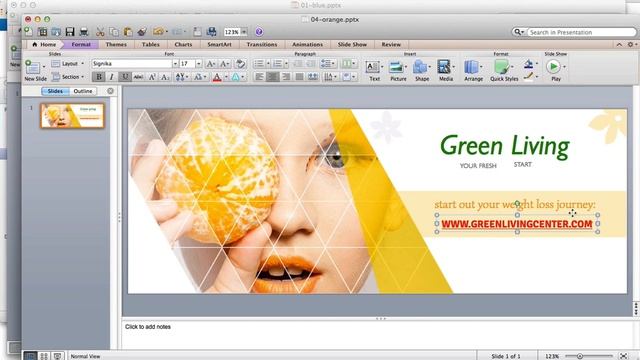Click the Save floppy disk icon
This screenshot has width=640, height=360.
pyautogui.click(x=70, y=32)
